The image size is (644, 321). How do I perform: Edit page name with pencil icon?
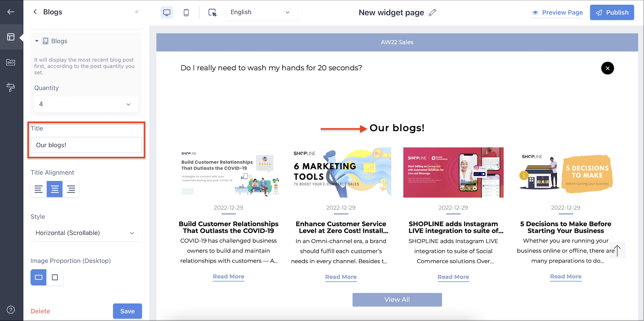432,12
